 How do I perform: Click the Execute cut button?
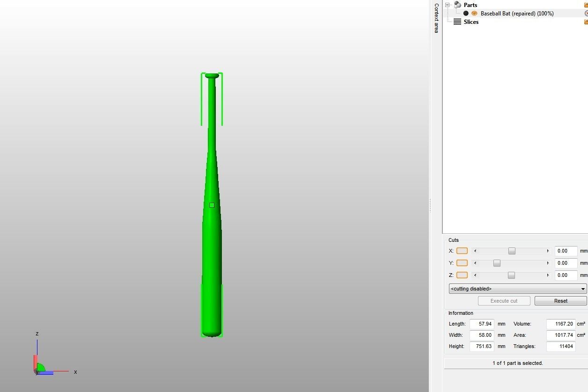coord(504,301)
